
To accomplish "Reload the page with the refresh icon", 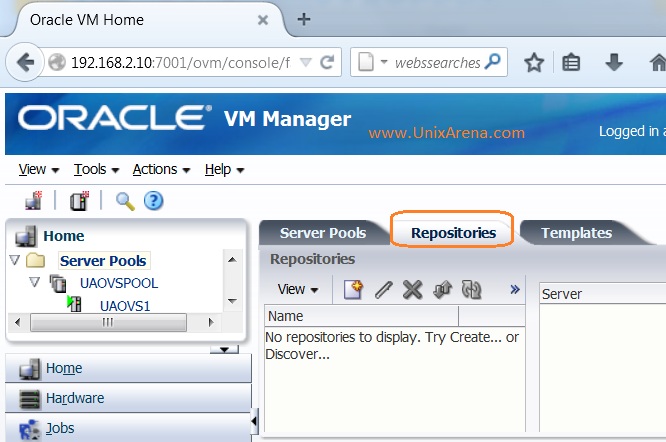I will (327, 63).
